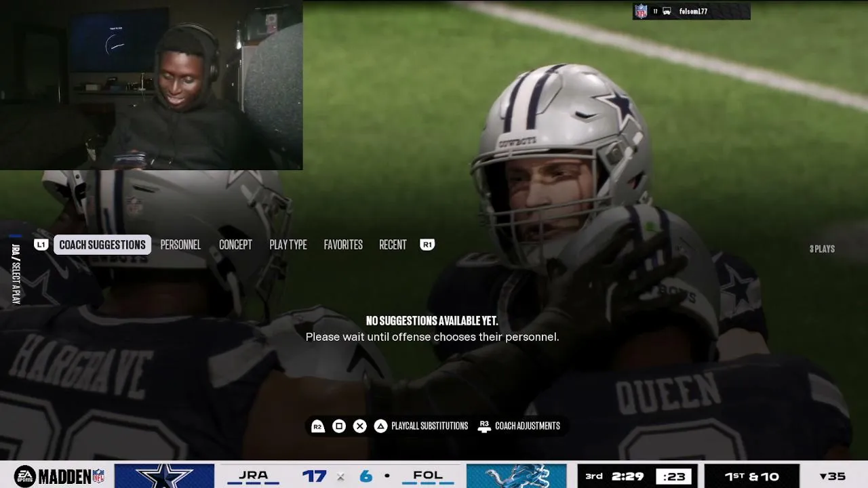Screen dimensions: 868x488
Task: Click the X (cross) button prompt icon
Action: pyautogui.click(x=360, y=426)
